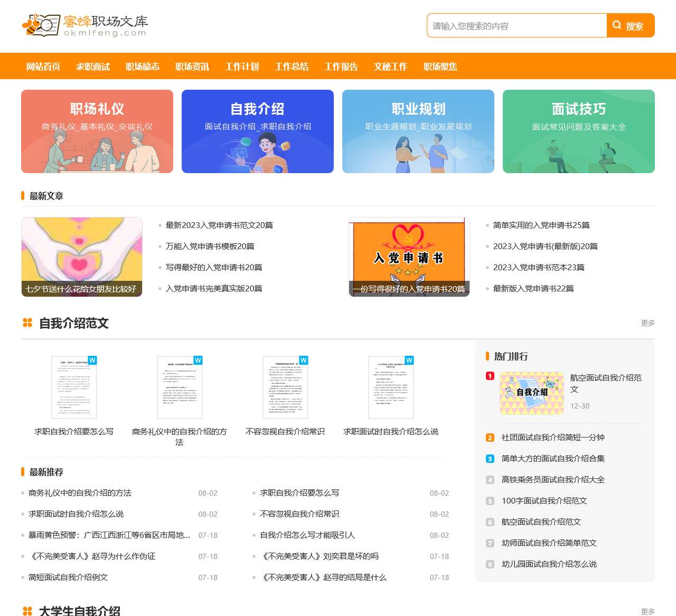This screenshot has height=616, width=676.
Task: Click the rank 7 badge beside 幼师面试自我介绍简单范文
Action: click(x=490, y=543)
